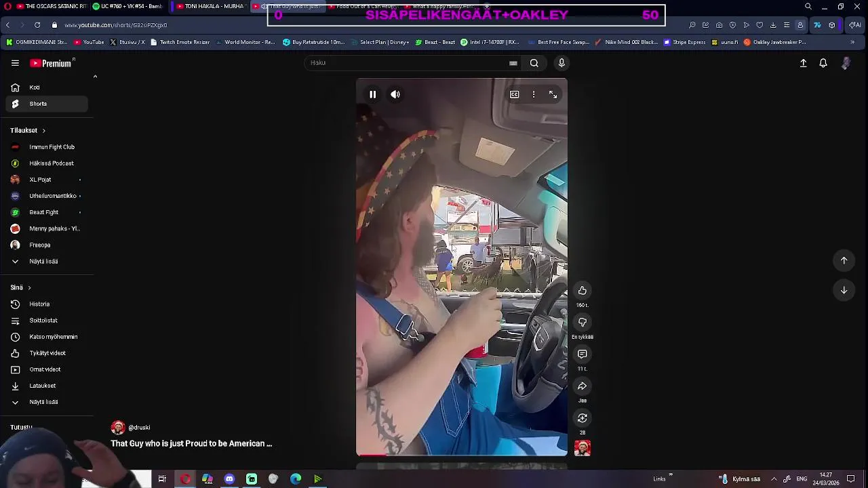Expand subscriptions with Näytä lisää
868x488 pixels.
(x=47, y=261)
